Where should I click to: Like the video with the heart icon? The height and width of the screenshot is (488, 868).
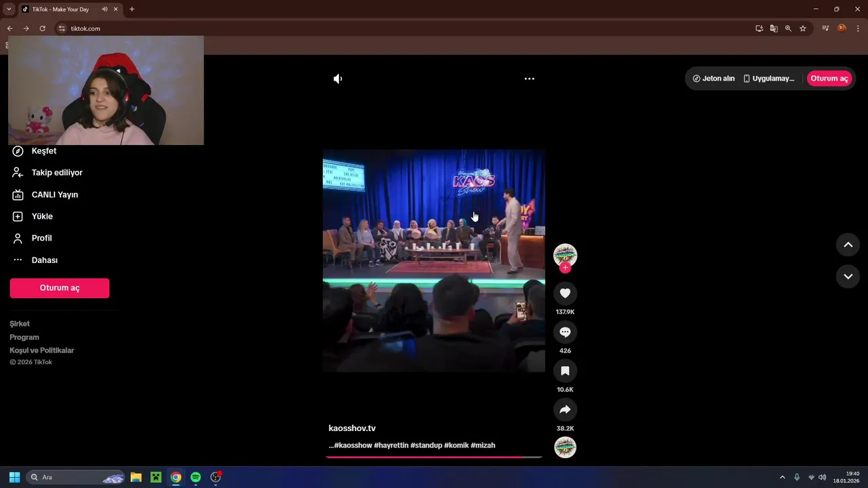click(x=565, y=293)
